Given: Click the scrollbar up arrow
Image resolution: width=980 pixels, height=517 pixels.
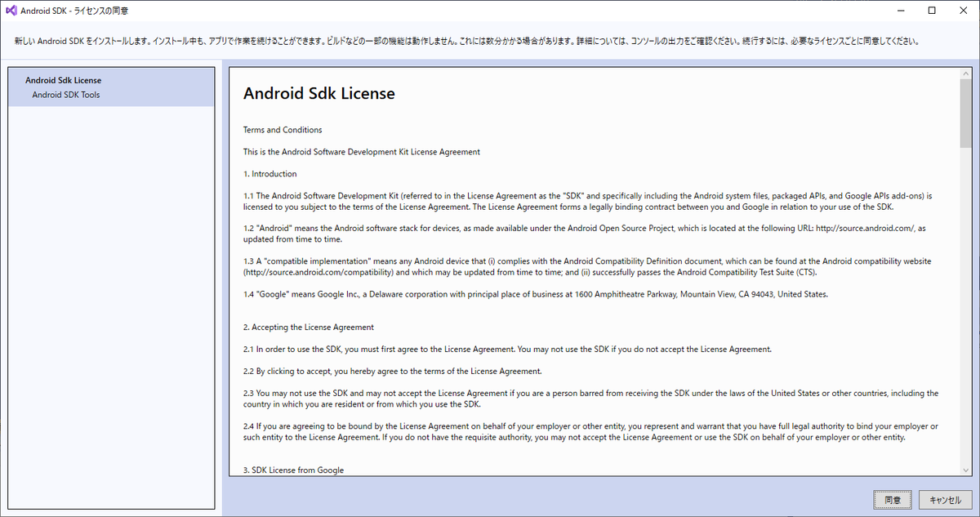Looking at the screenshot, I should tap(965, 73).
